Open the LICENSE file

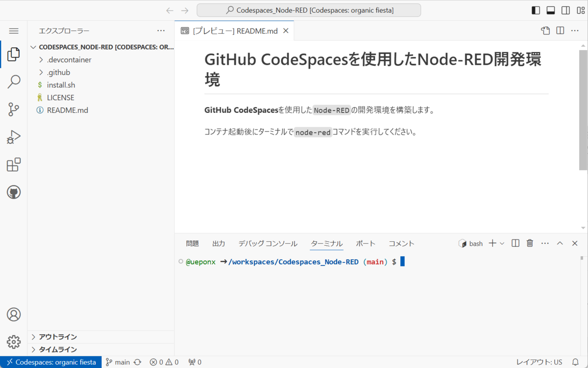coord(100,98)
